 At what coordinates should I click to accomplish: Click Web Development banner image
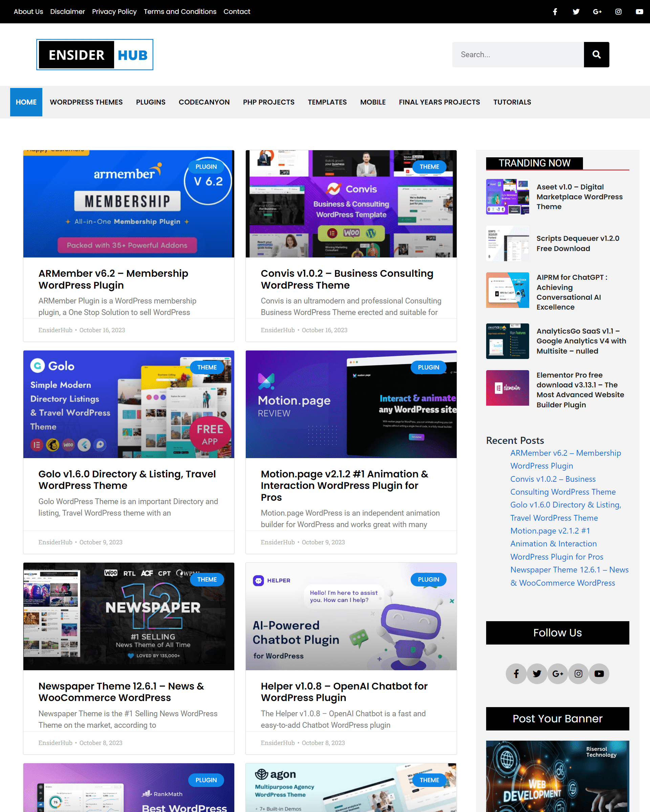coord(558,776)
